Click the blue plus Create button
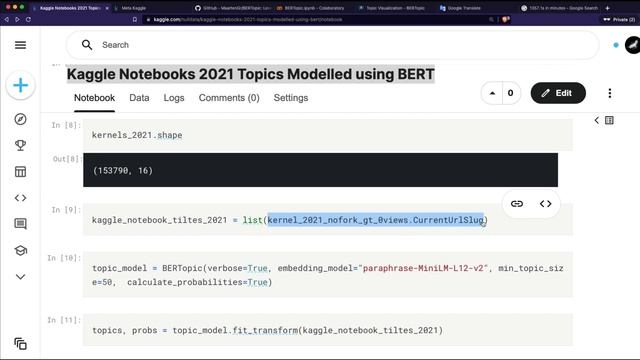This screenshot has height=360, width=640. coord(20,85)
